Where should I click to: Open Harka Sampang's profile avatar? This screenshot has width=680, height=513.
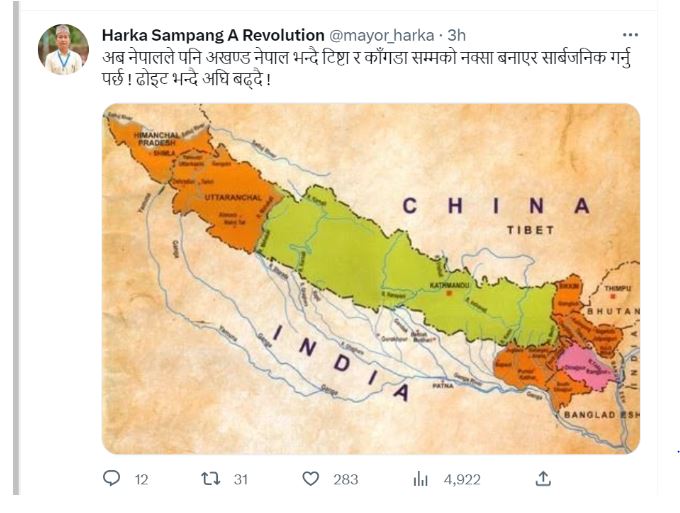tap(63, 49)
